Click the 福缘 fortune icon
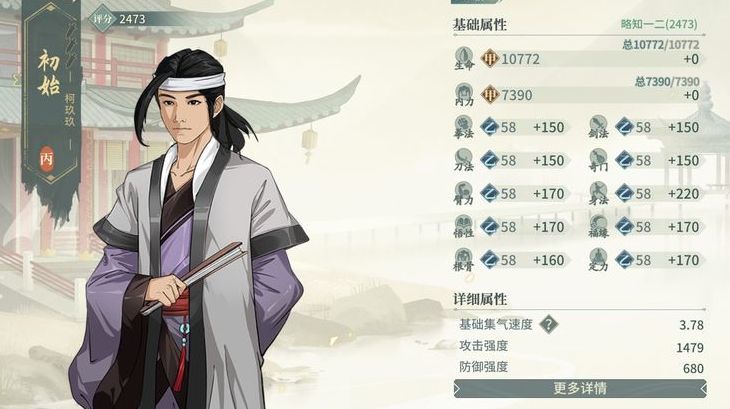The height and width of the screenshot is (409, 730). (598, 227)
